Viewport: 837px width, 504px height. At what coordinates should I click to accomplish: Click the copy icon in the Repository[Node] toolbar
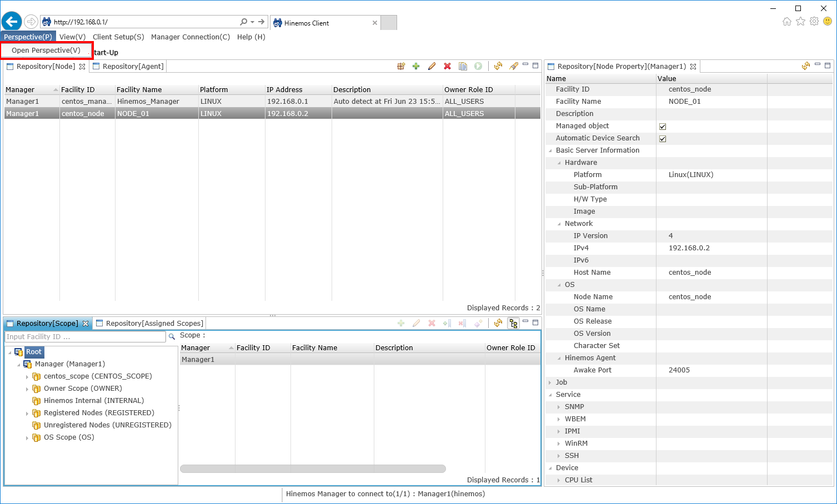point(463,66)
